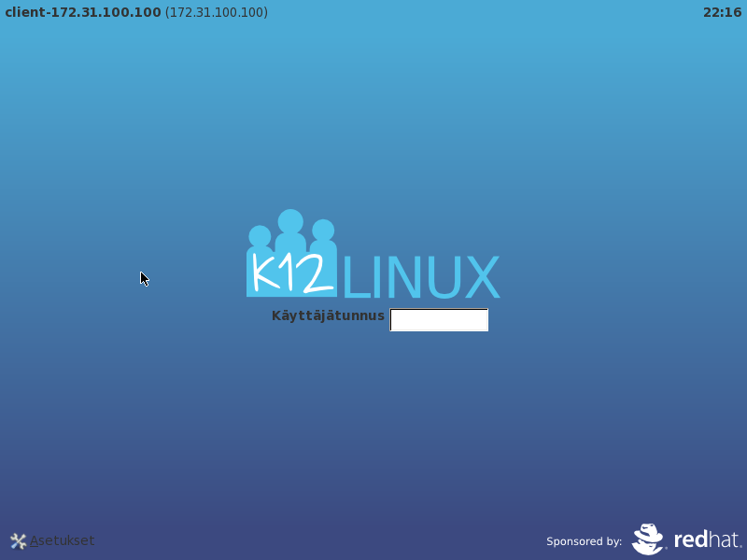Click the redhat wordmark text

[x=707, y=539]
